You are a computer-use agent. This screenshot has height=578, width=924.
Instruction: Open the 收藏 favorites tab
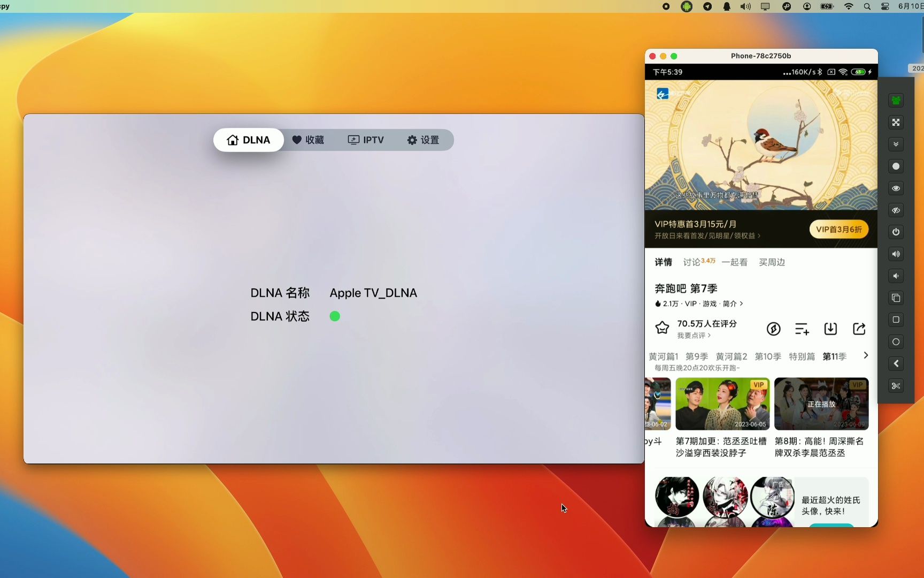(x=308, y=140)
